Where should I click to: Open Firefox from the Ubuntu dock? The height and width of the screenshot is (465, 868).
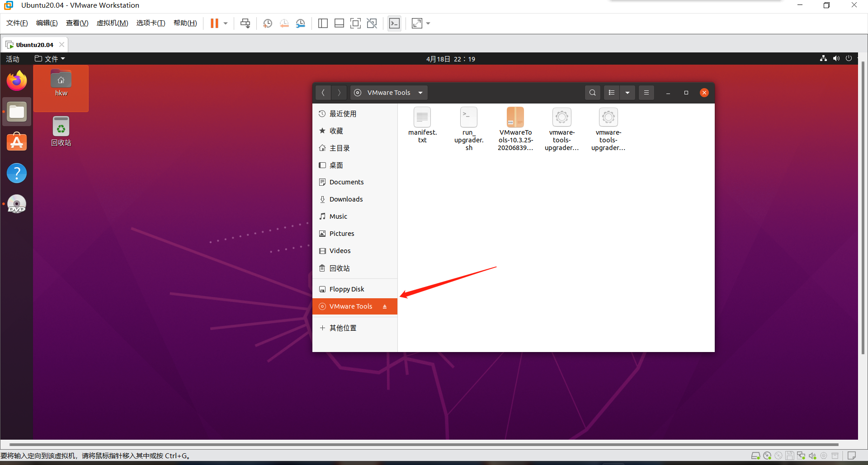coord(17,81)
